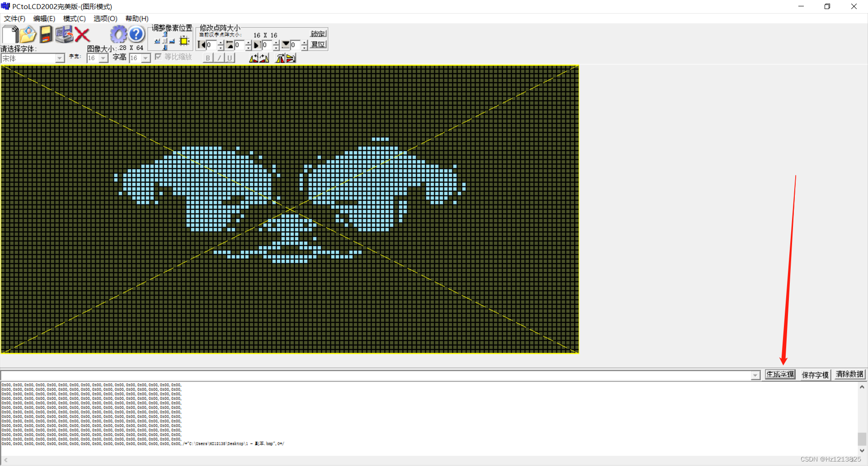Viewport: 868px width, 466px height.
Task: Click the red X delete icon
Action: 82,35
